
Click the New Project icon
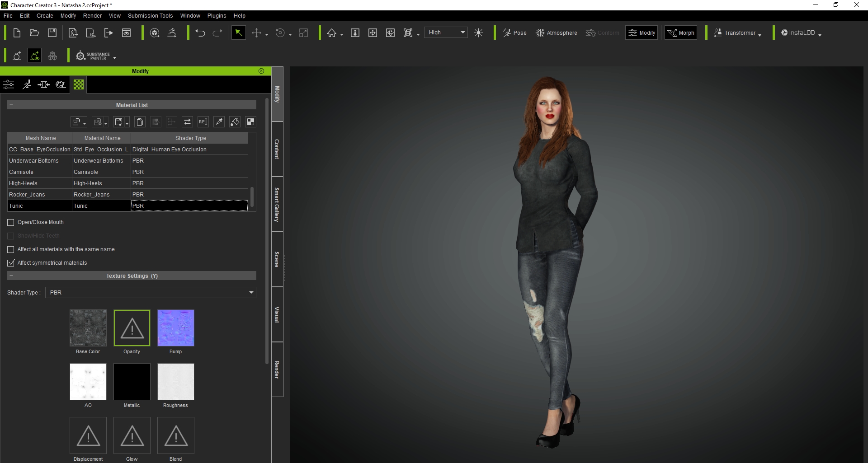17,33
